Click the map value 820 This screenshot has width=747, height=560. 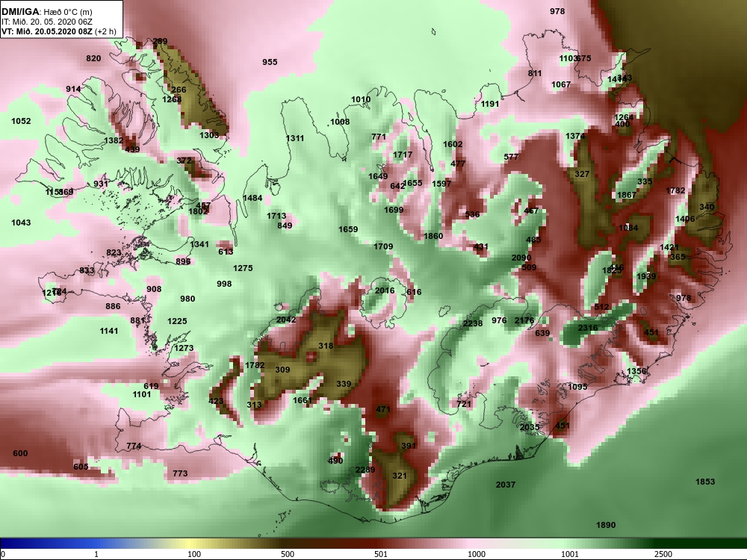[x=93, y=58]
